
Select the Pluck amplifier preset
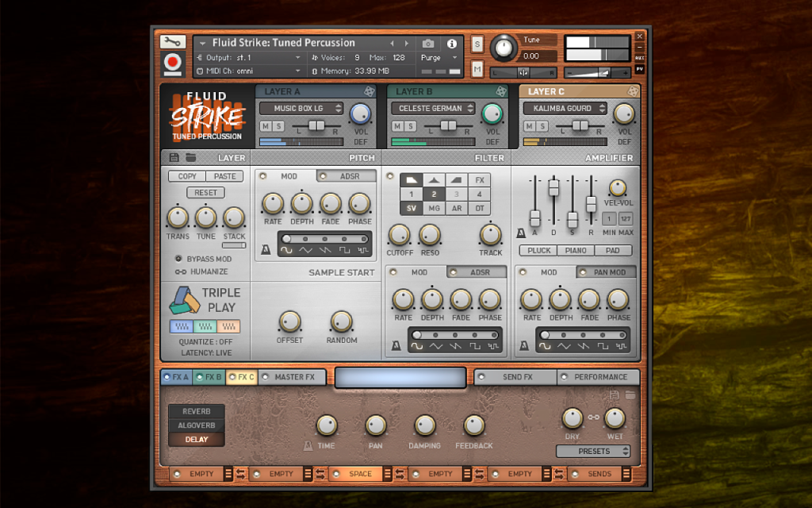point(538,250)
